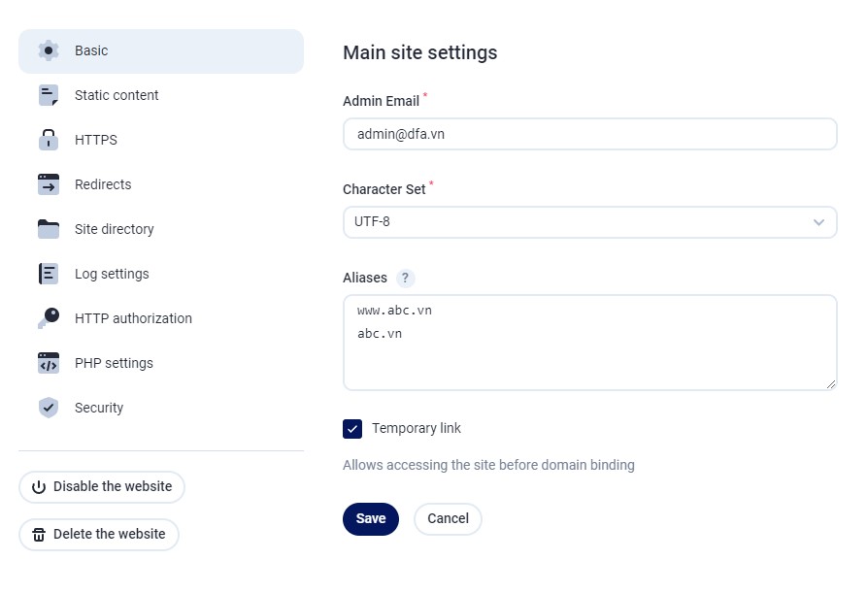Click the Log settings icon
This screenshot has width=868, height=593.
[x=49, y=274]
